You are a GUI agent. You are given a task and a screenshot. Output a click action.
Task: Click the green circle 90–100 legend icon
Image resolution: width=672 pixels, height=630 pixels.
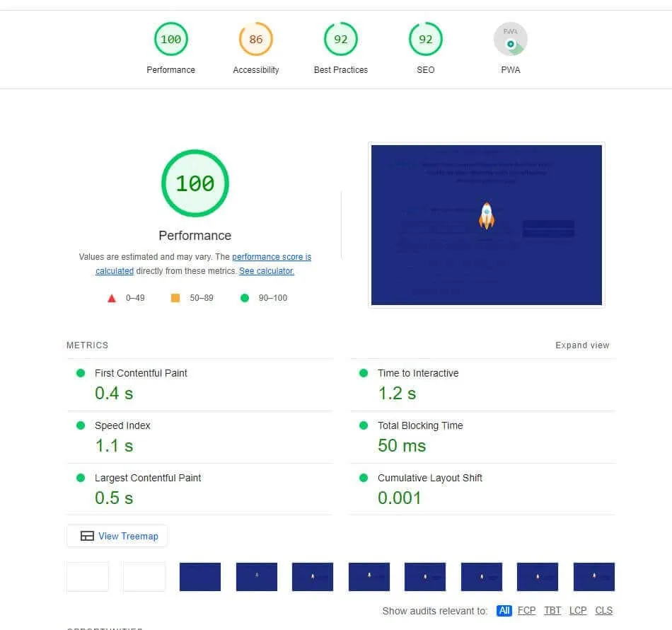click(245, 297)
